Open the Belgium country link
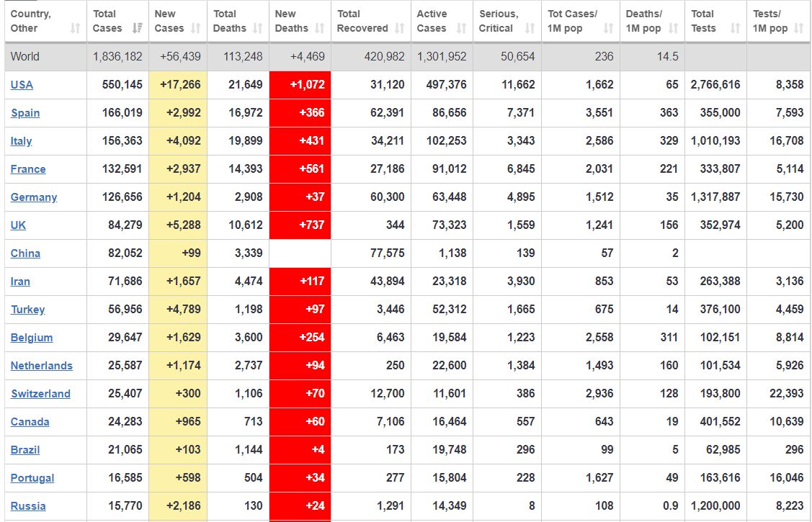Image resolution: width=812 pixels, height=522 pixels. [x=32, y=338]
